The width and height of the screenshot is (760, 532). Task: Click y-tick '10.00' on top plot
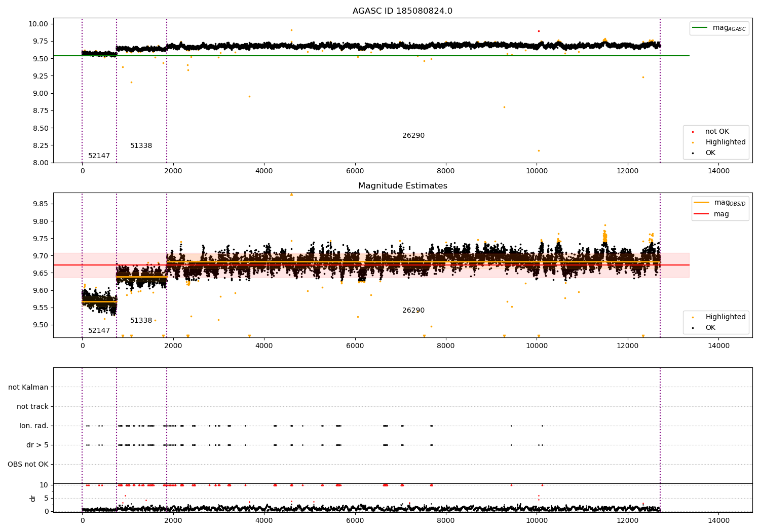[39, 24]
